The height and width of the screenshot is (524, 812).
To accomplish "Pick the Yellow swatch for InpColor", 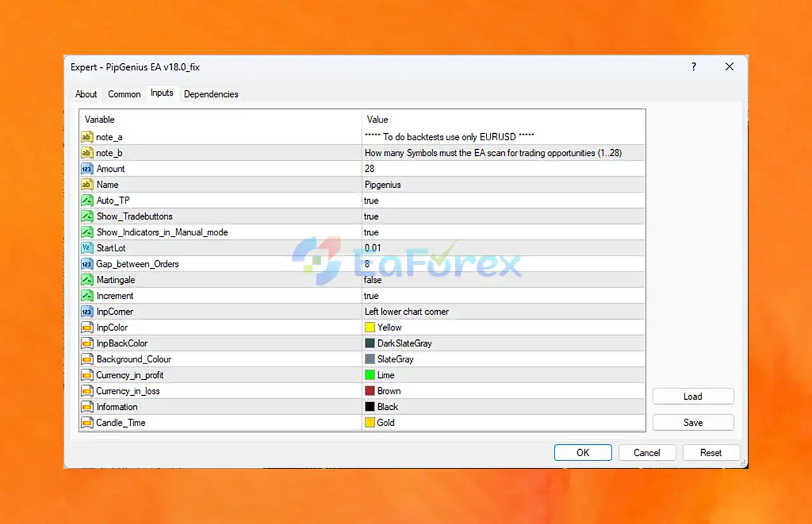I will pyautogui.click(x=370, y=327).
